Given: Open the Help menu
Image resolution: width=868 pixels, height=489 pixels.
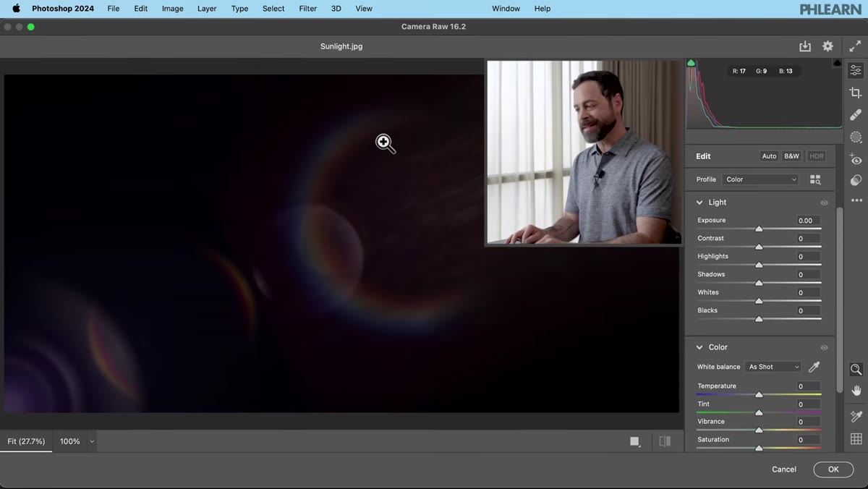Looking at the screenshot, I should [x=542, y=9].
